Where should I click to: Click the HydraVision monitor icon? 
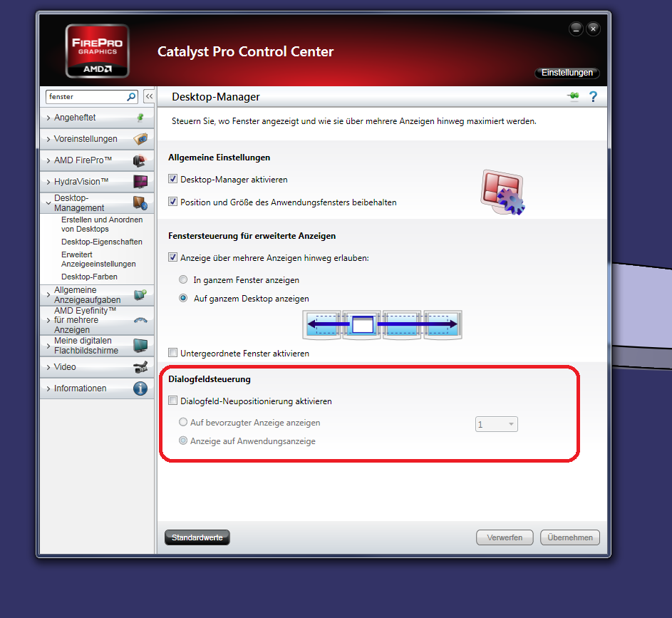point(140,182)
